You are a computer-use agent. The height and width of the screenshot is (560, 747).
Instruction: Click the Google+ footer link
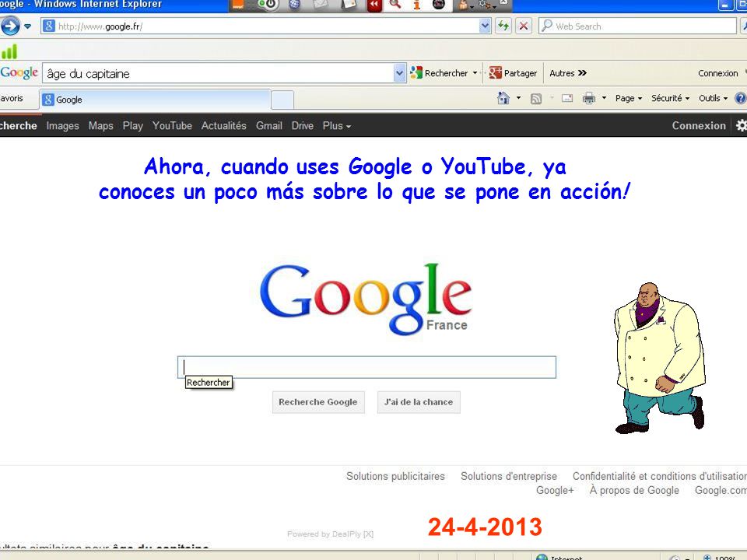[555, 491]
